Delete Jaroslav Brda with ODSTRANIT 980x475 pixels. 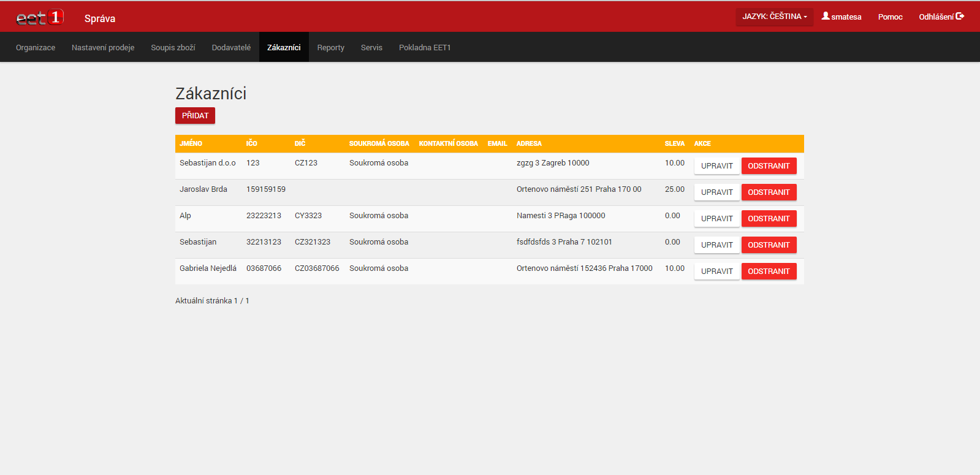point(769,192)
